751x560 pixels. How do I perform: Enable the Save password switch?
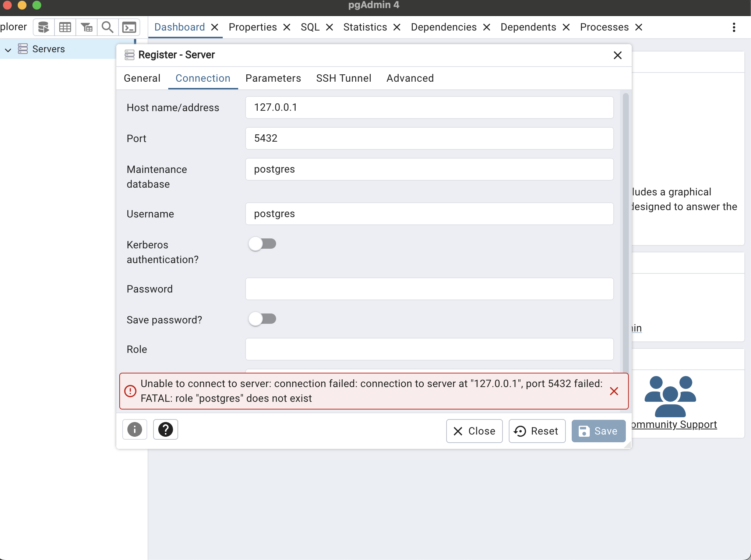coord(262,319)
